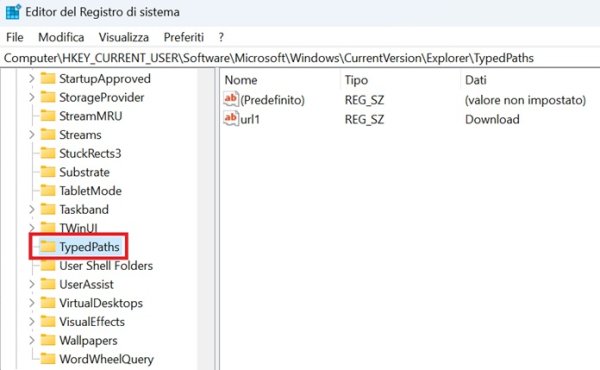This screenshot has height=370, width=600.
Task: Select the Substrate key label
Action: click(85, 172)
